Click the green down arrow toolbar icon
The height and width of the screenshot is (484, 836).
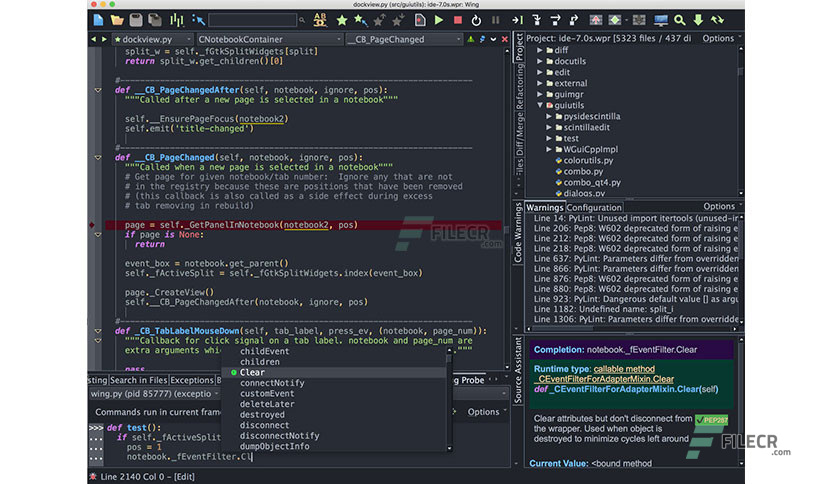[x=698, y=20]
